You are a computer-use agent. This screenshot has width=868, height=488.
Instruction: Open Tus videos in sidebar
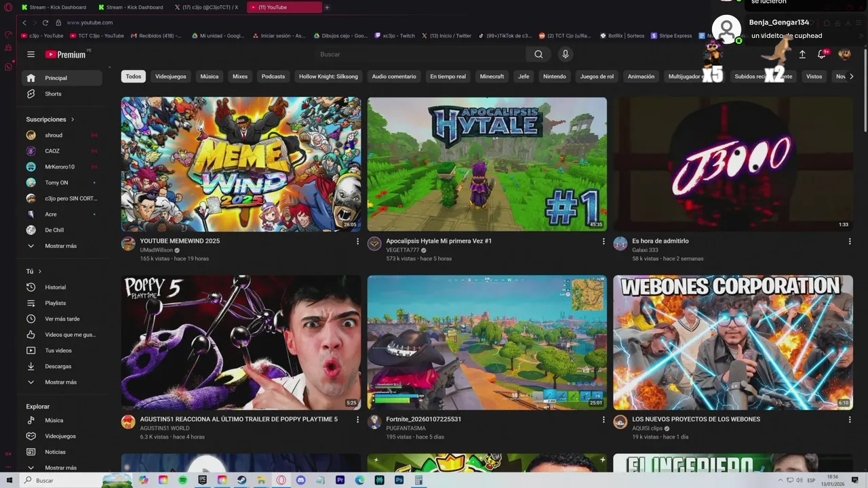click(62, 350)
